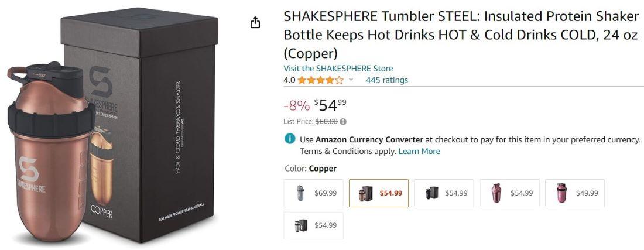The height and width of the screenshot is (250, 644).
Task: Click the 4.0 rating number
Action: pyautogui.click(x=289, y=80)
